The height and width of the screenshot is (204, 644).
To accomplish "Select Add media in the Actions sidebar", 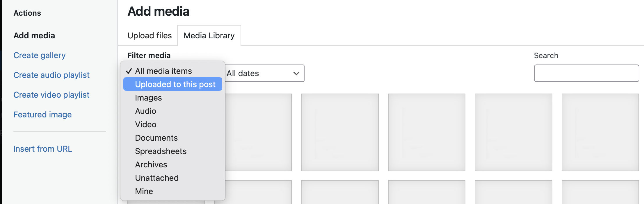I will (x=34, y=35).
